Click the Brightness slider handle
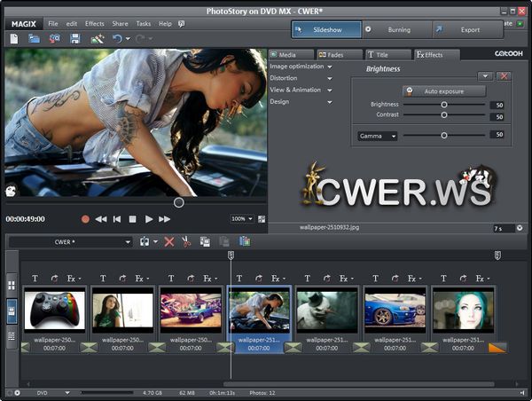The image size is (532, 401). click(x=443, y=105)
